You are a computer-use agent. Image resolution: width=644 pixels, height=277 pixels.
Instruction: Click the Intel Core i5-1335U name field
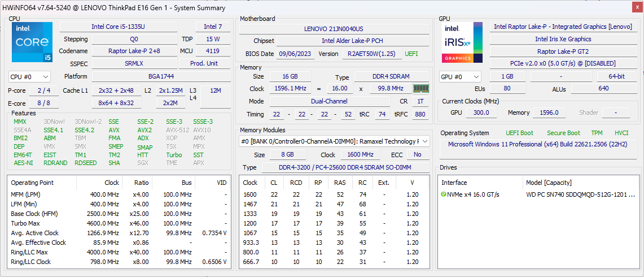coord(119,27)
